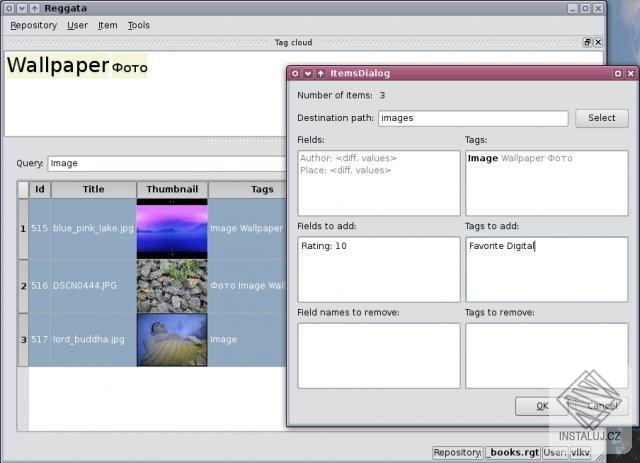Select the Фото tag in tag cloud
The image size is (640, 463).
click(x=130, y=67)
